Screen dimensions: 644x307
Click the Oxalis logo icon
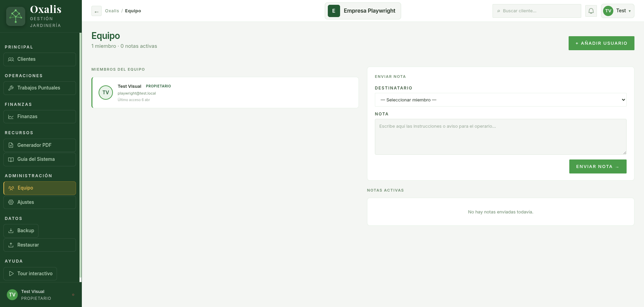coord(16,16)
